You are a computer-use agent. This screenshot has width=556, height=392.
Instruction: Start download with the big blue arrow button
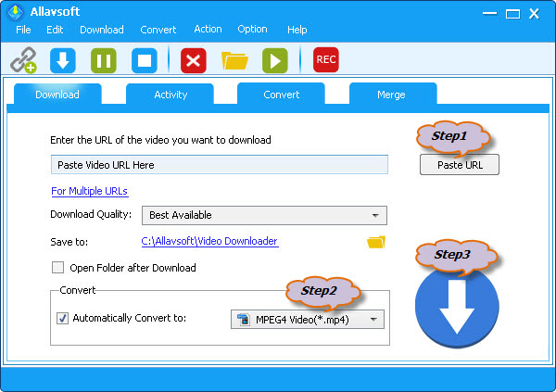(457, 308)
